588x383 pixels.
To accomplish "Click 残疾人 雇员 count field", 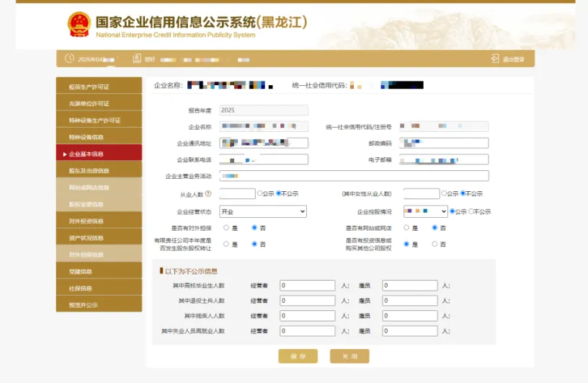I will [x=410, y=316].
